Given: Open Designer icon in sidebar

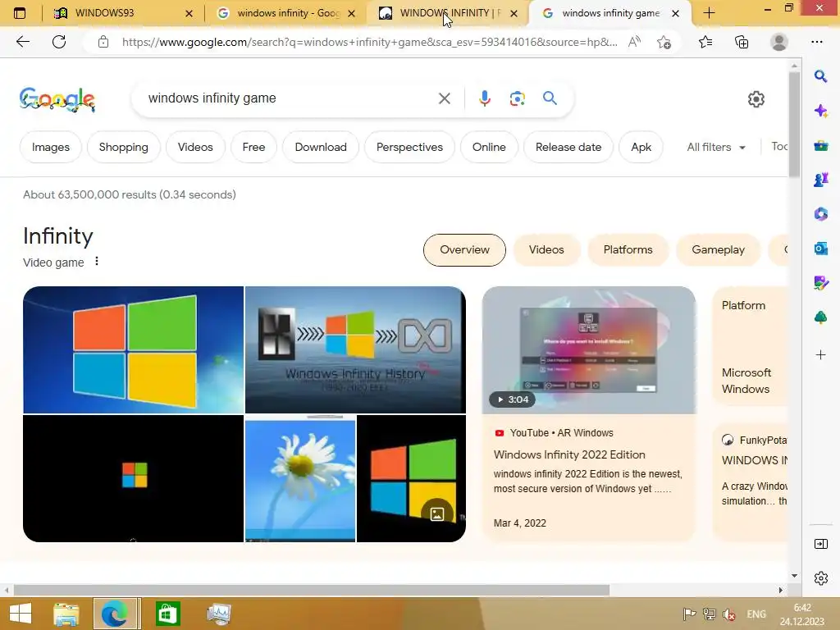Looking at the screenshot, I should [820, 283].
